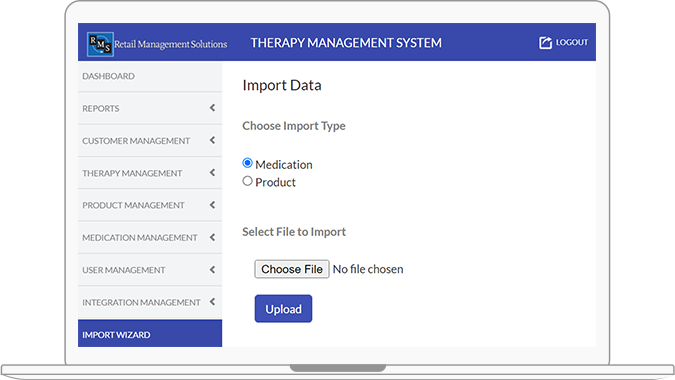Expand Product Management chevron
Image resolution: width=675 pixels, height=380 pixels.
pyautogui.click(x=212, y=205)
